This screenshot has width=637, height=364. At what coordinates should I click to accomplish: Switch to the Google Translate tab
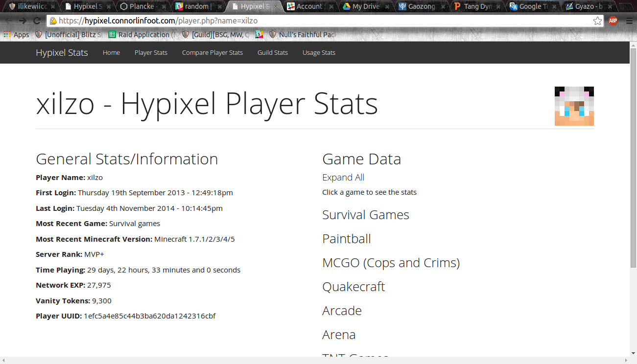pos(533,6)
